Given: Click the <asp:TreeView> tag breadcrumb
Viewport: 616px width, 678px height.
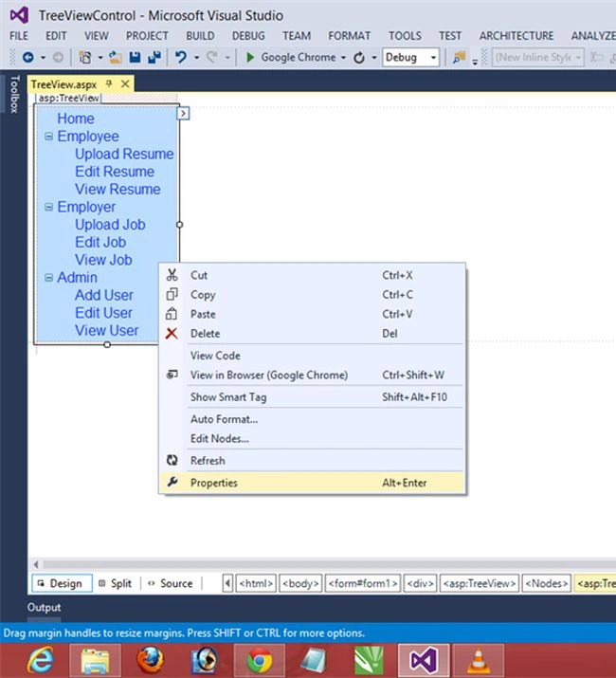Looking at the screenshot, I should (479, 583).
